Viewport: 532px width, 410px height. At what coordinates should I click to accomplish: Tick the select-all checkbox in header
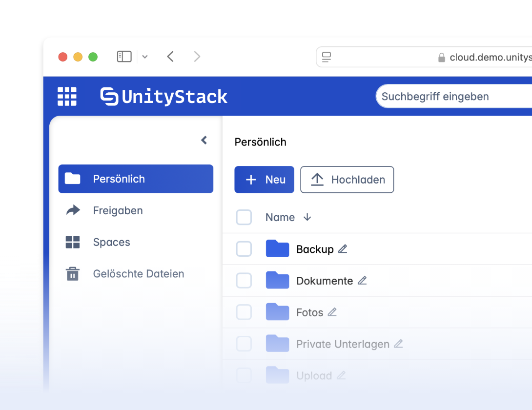[244, 217]
